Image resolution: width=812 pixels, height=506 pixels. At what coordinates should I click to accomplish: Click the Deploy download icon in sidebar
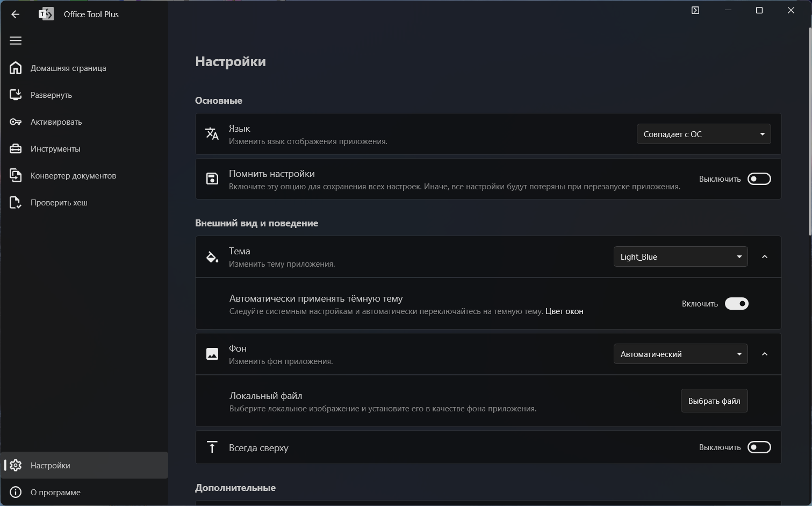16,95
